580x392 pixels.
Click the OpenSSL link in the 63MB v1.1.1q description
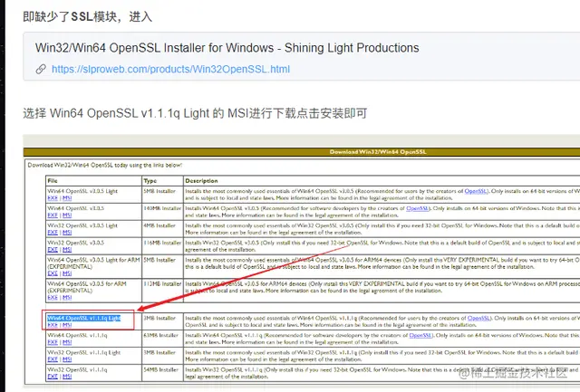click(x=420, y=336)
